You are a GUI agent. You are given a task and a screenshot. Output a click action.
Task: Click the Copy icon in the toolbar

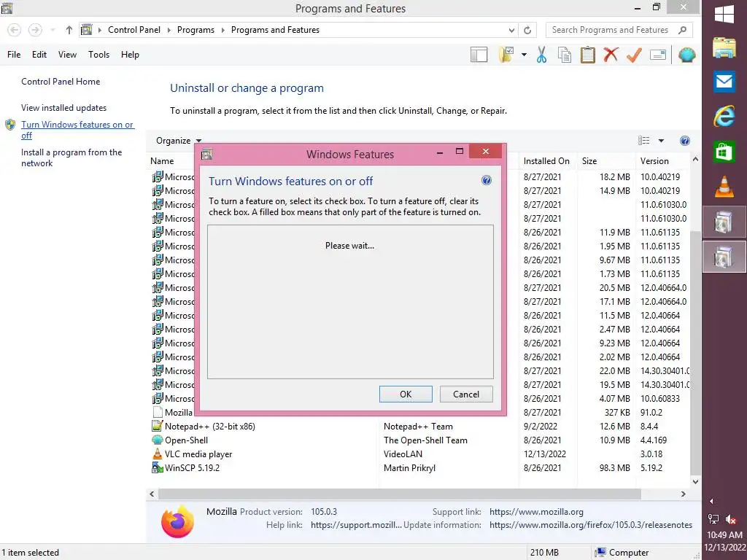click(x=565, y=55)
